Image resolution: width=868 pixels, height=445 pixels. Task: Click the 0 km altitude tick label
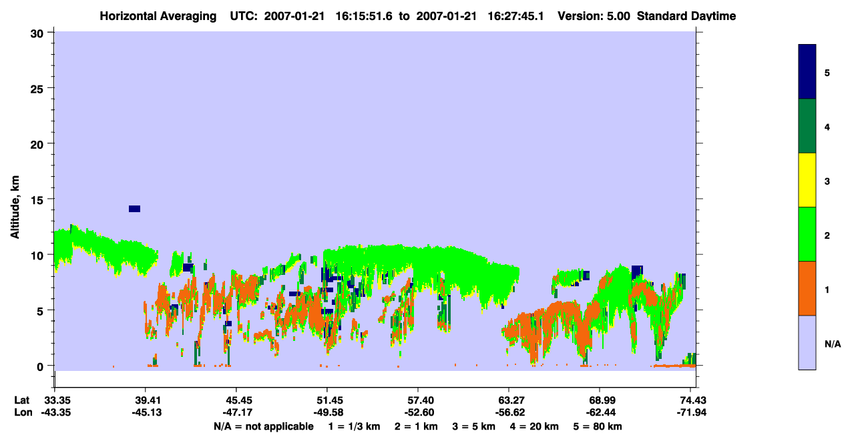tap(42, 366)
